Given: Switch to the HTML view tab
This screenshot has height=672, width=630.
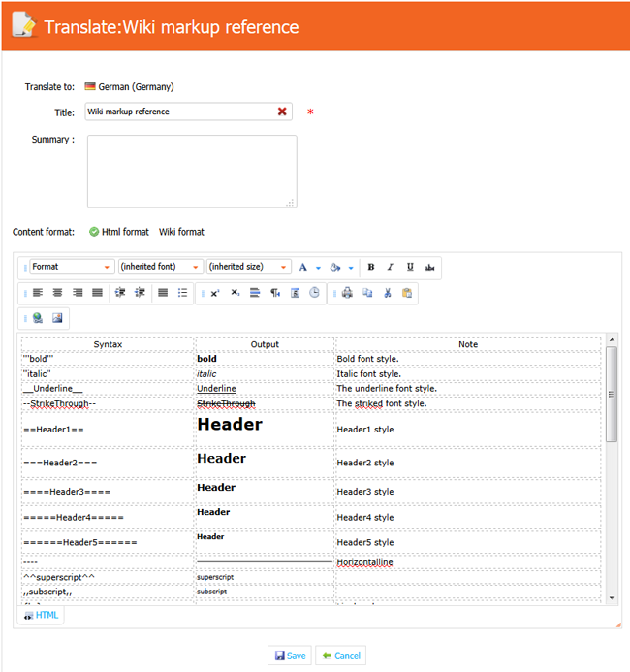Looking at the screenshot, I should click(x=41, y=615).
